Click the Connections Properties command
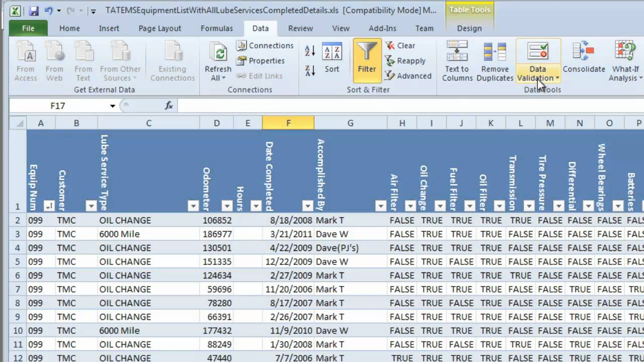 [x=266, y=60]
